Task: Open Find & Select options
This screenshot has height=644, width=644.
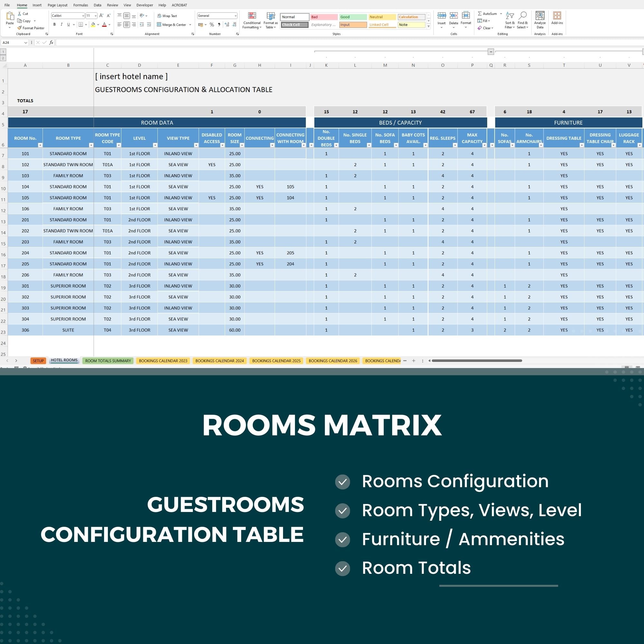Action: pyautogui.click(x=522, y=20)
